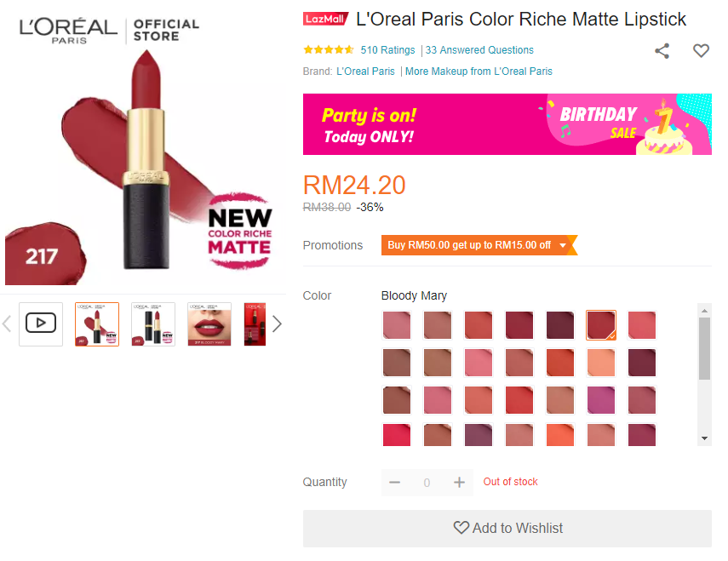Open 33 Answered Questions link
Screen dimensions: 728x561
click(480, 50)
